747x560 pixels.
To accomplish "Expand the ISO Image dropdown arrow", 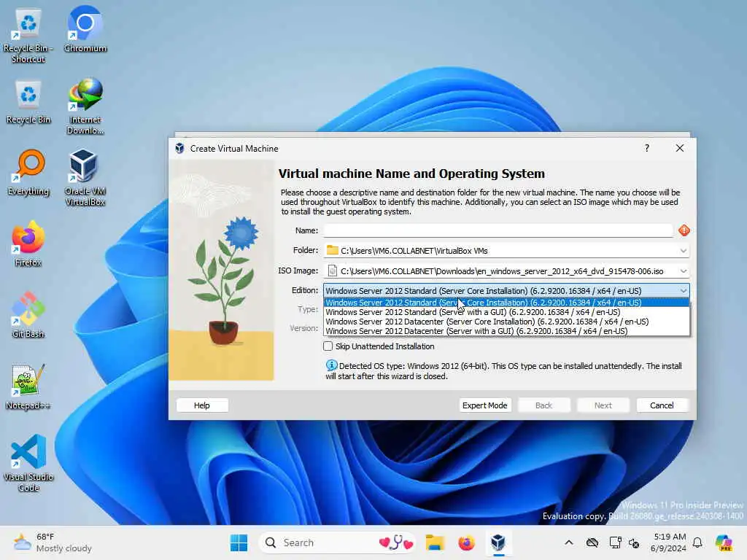I will [683, 271].
